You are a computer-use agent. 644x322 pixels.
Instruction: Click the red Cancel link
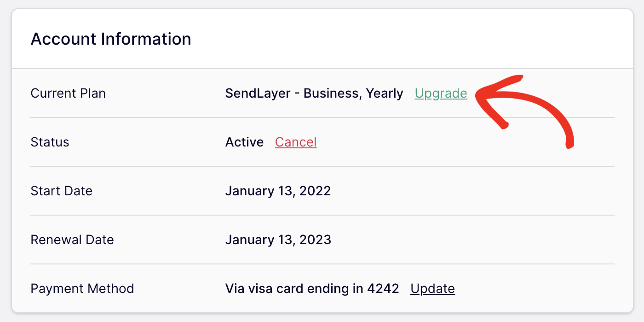coord(296,142)
